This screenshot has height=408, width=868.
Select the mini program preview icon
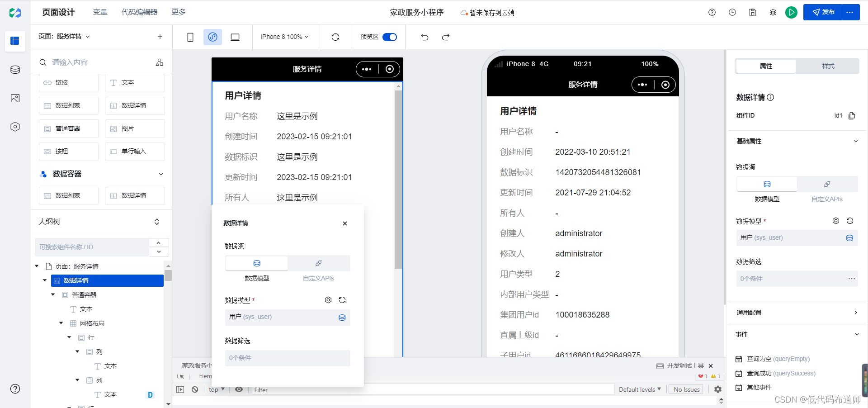[212, 37]
